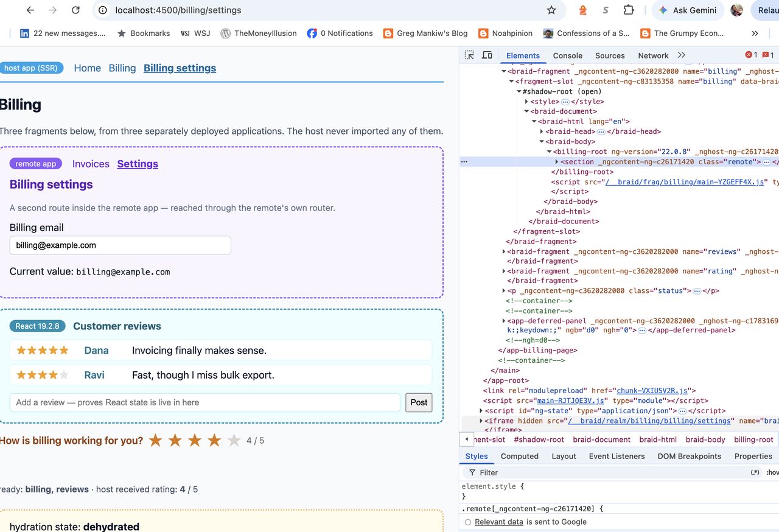
Task: Bookmark this page with the star icon
Action: pos(551,10)
